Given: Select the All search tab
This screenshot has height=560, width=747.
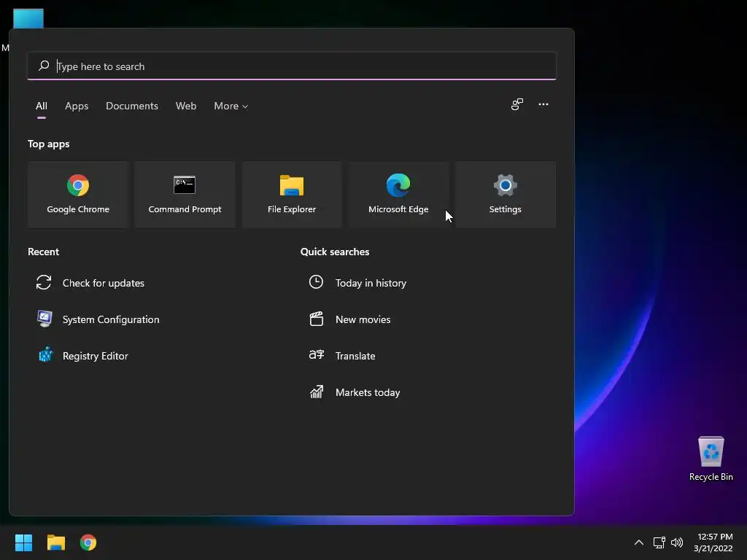Looking at the screenshot, I should [x=42, y=106].
